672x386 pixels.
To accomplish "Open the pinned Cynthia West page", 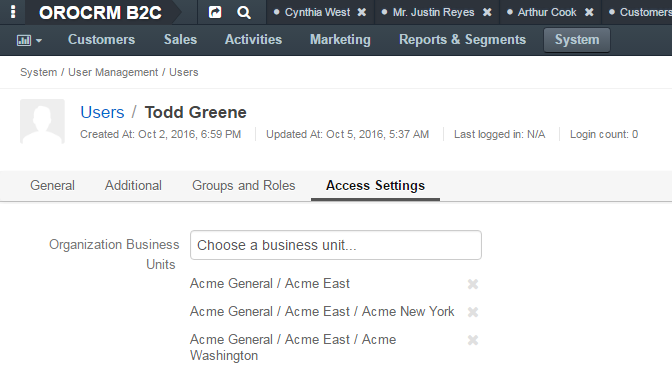I will [317, 12].
